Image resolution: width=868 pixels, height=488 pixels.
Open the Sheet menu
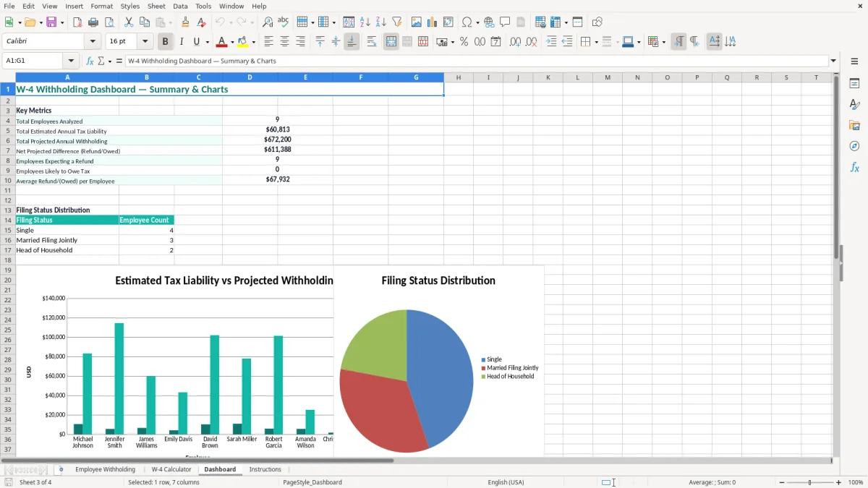[156, 6]
